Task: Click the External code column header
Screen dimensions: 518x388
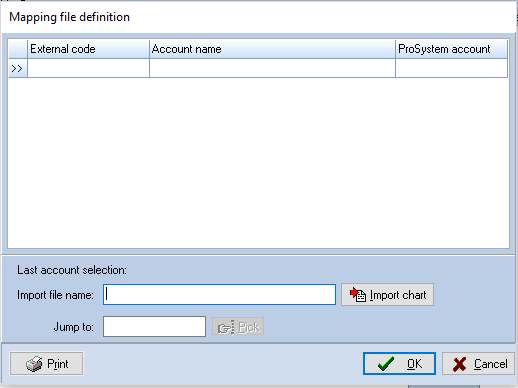Action: click(88, 49)
